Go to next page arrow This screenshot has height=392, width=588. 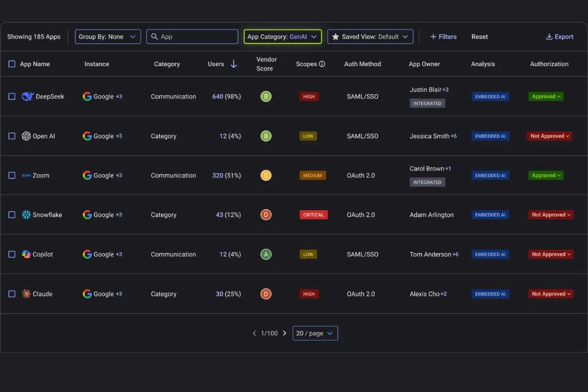[285, 333]
